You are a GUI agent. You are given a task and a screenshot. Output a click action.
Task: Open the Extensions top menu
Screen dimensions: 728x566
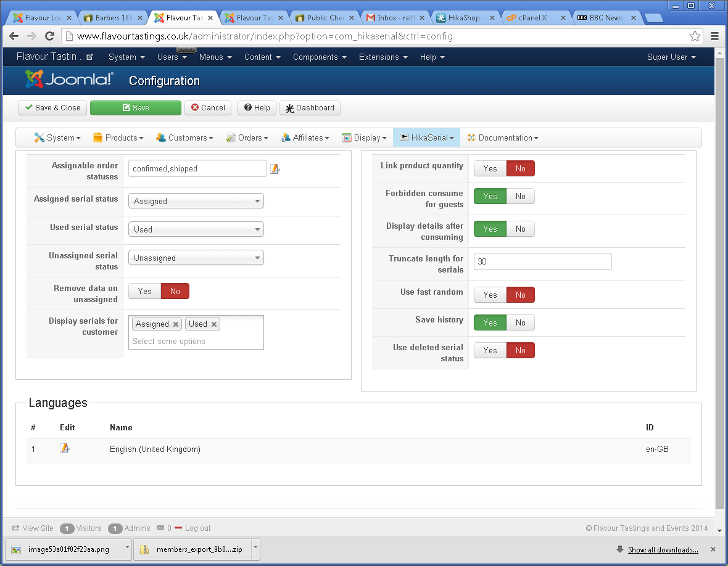tap(383, 57)
